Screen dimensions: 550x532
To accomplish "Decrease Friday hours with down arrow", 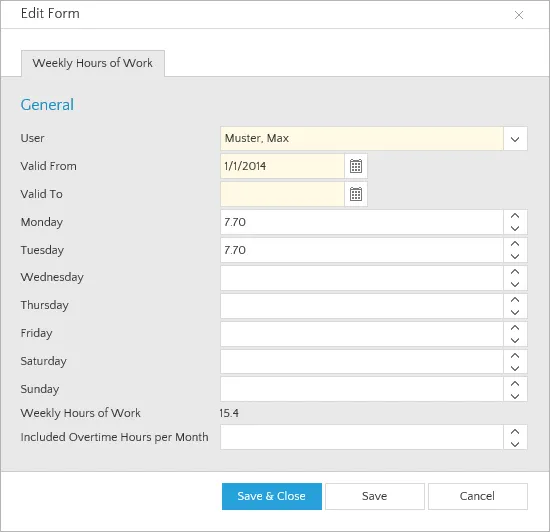I will 515,341.
